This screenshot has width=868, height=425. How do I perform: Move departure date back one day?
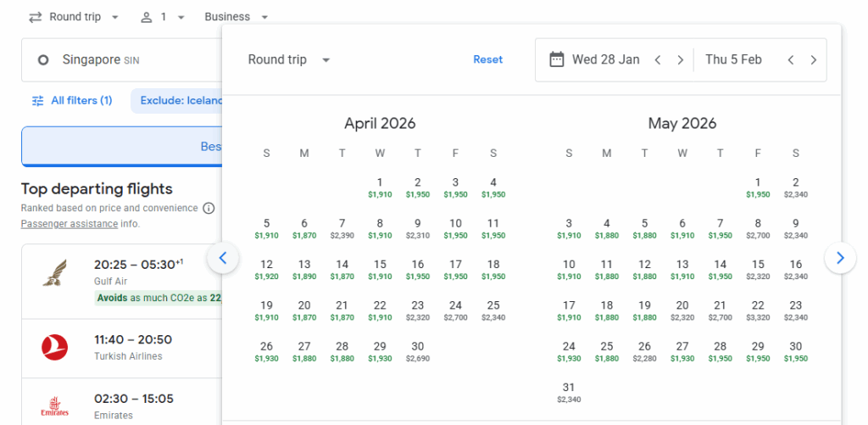pyautogui.click(x=657, y=59)
